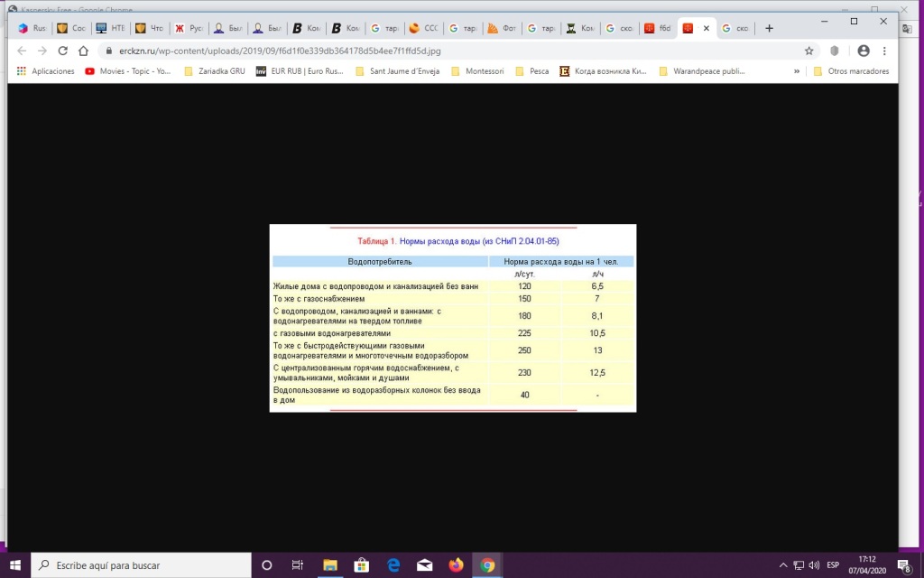Open the Chrome profile avatar menu

pyautogui.click(x=864, y=51)
